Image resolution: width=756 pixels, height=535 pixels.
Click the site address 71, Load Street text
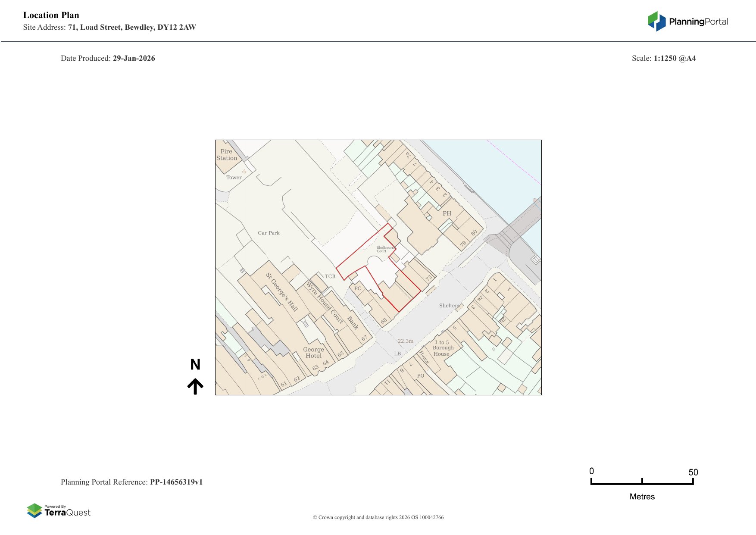click(x=132, y=27)
